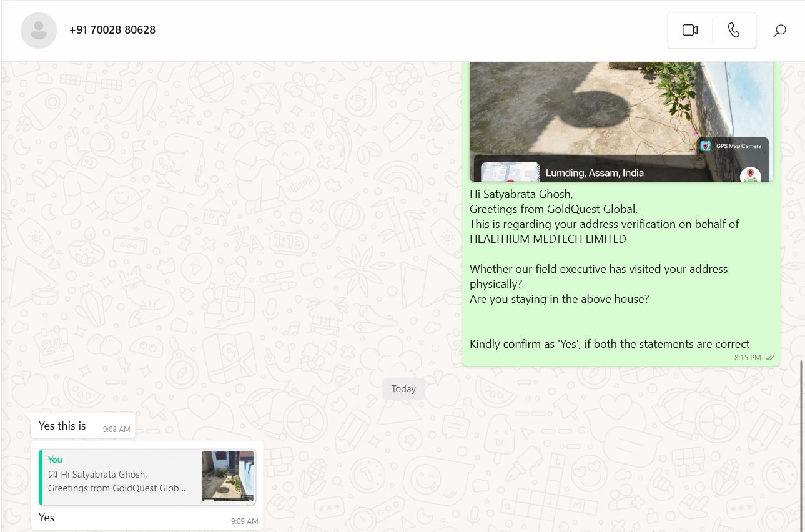Click the image icon in the quoted reply
This screenshot has width=805, height=532.
53,475
